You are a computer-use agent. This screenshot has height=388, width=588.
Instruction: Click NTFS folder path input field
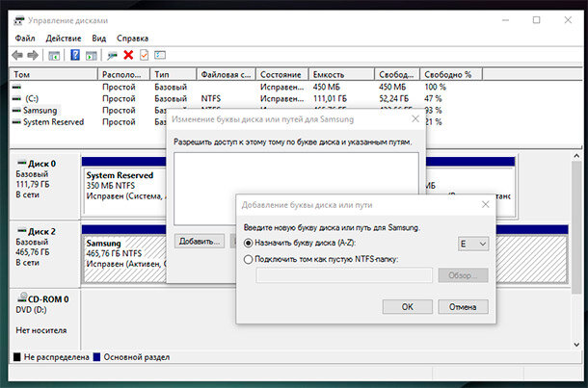coord(344,275)
